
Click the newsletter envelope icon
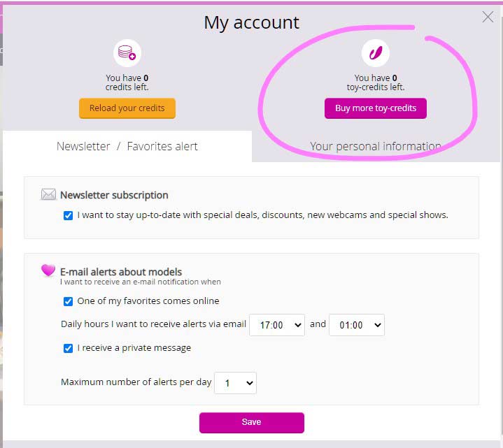pyautogui.click(x=48, y=194)
